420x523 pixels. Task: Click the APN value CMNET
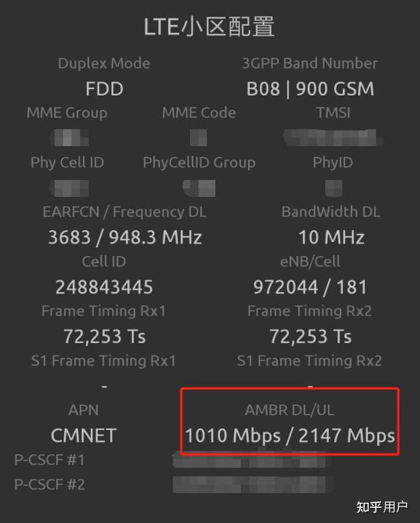(x=83, y=434)
